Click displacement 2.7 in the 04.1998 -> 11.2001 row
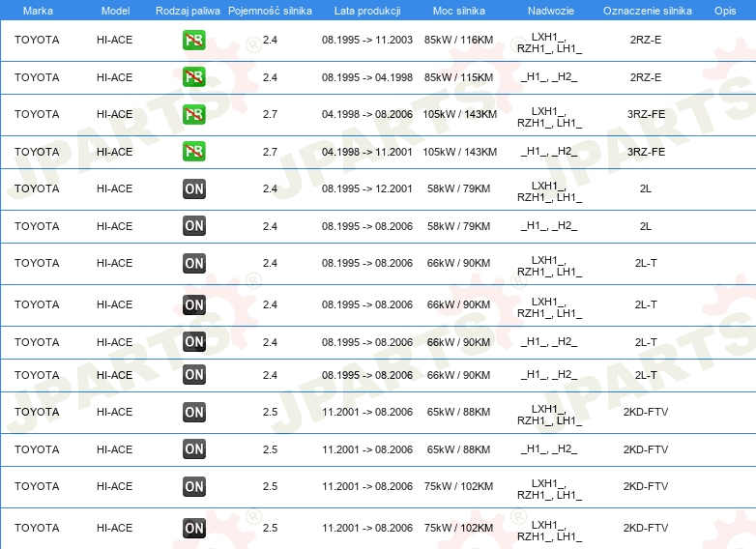Viewport: 756px width, 549px height. (x=270, y=152)
